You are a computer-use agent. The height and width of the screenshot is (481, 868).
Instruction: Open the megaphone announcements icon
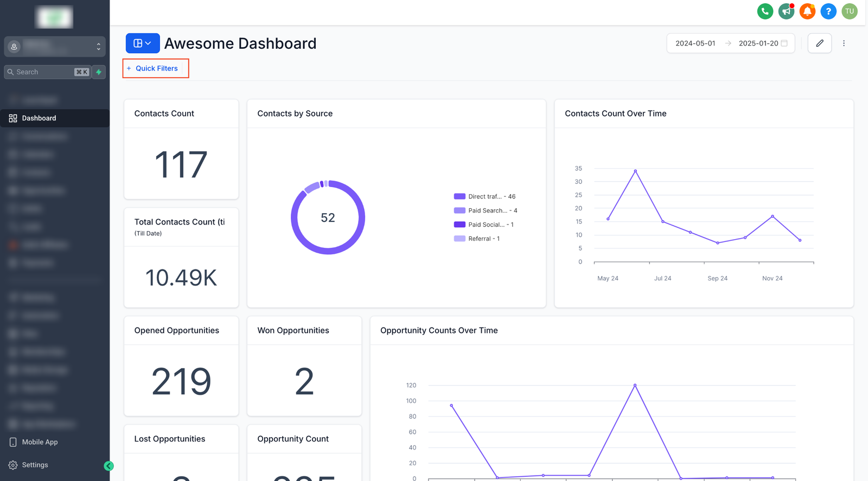786,11
